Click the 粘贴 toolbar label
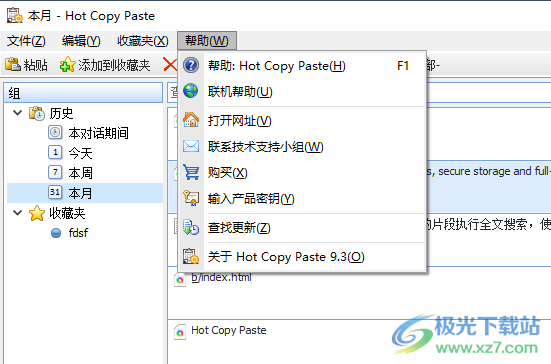Image resolution: width=551 pixels, height=364 pixels. 35,65
